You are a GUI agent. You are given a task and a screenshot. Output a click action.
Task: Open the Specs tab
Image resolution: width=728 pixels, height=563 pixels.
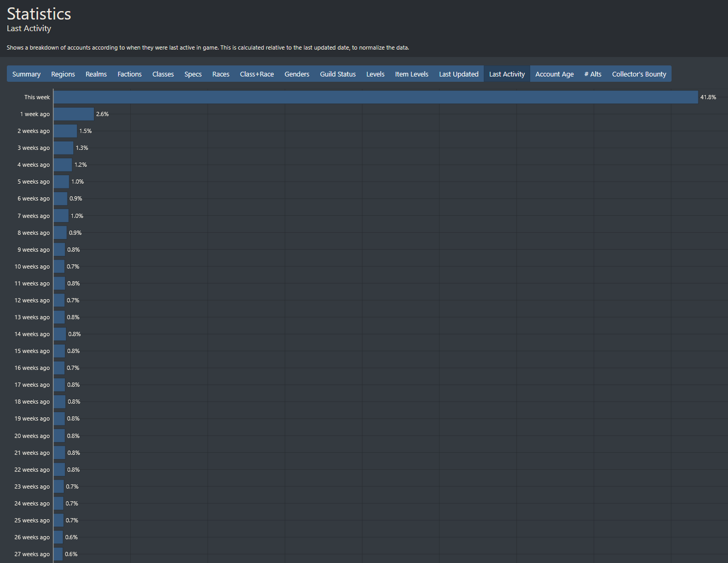click(x=193, y=74)
